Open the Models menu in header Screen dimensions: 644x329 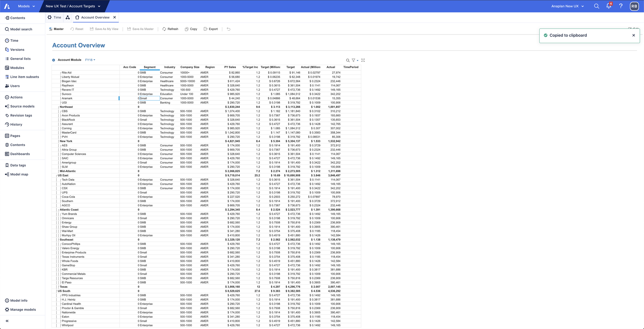26,6
